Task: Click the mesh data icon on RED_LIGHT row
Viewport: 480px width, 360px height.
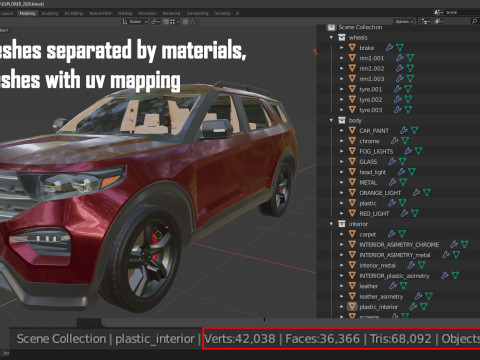Action: point(415,213)
